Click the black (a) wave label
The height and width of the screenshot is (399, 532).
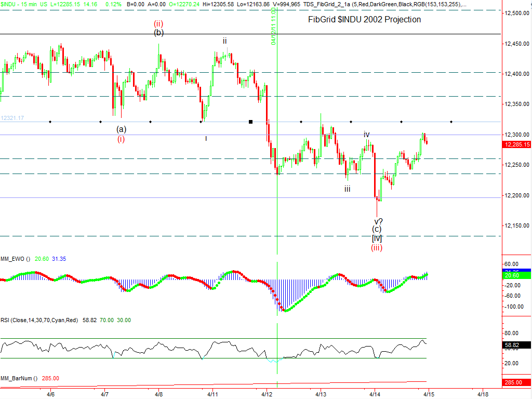pyautogui.click(x=121, y=129)
